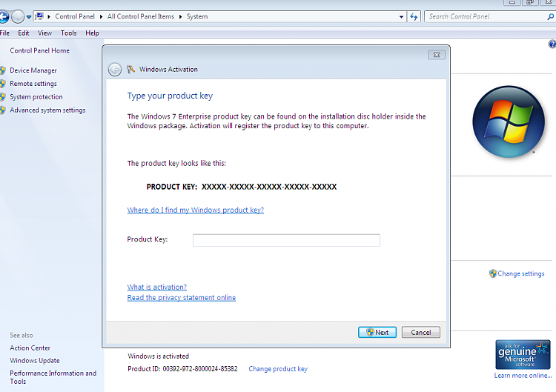Click the Next button
This screenshot has width=556, height=392.
pyautogui.click(x=377, y=333)
